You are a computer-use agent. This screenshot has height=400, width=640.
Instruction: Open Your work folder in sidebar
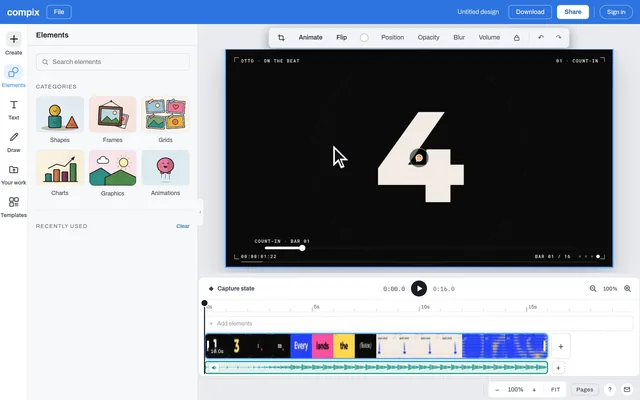coord(13,175)
